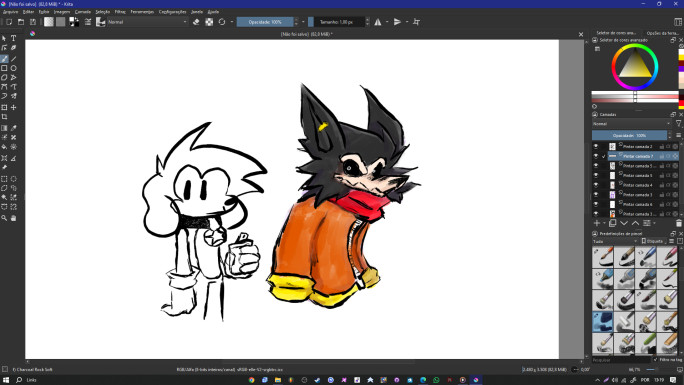Expand the add layer type arrow
The image size is (684, 385).
tap(604, 223)
